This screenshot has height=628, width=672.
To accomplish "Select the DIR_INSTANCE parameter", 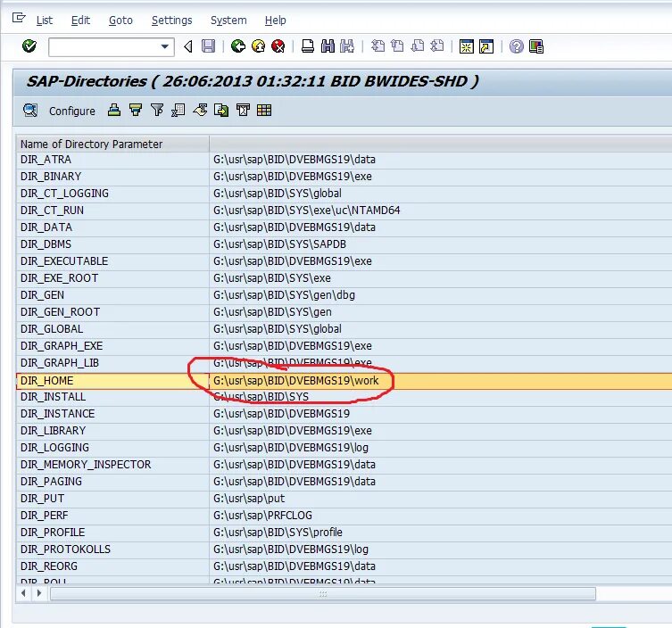I will pyautogui.click(x=57, y=414).
